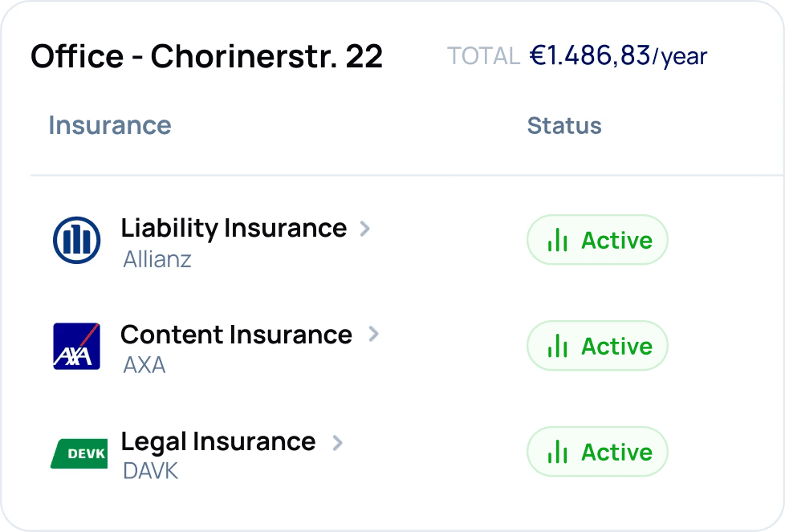Expand Liability Insurance via its chevron
Screen dimensions: 785x532
[365, 229]
